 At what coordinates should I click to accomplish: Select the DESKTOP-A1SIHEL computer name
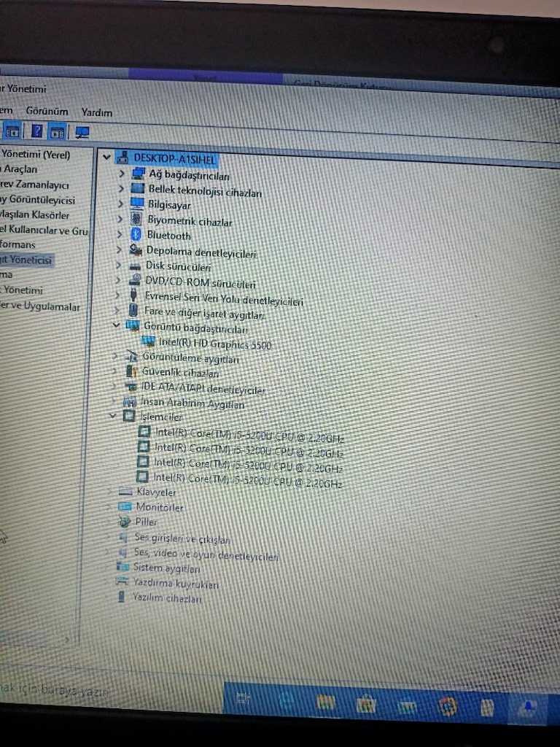[x=174, y=158]
